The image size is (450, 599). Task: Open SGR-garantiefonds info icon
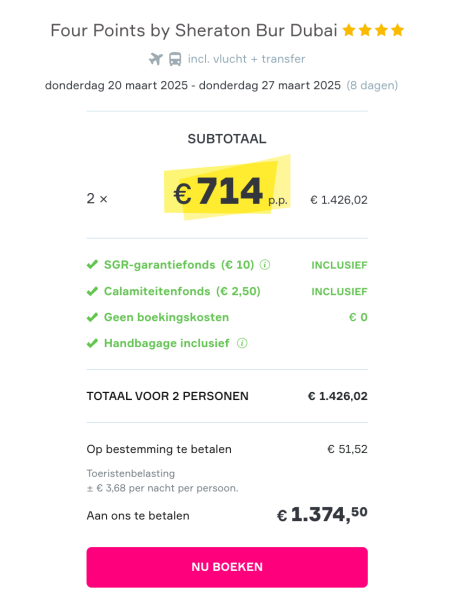pos(265,264)
